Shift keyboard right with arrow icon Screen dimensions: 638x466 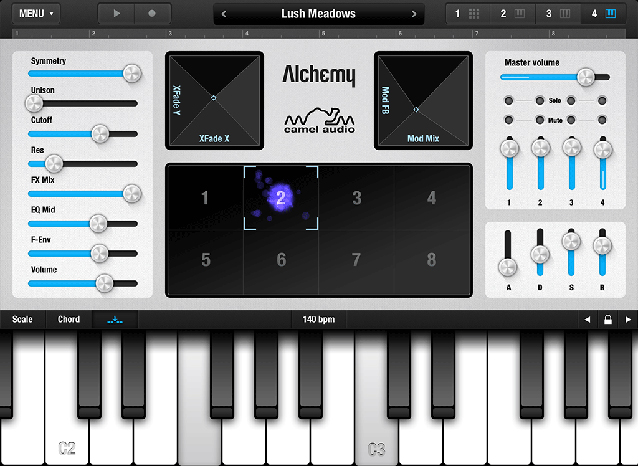click(x=628, y=319)
